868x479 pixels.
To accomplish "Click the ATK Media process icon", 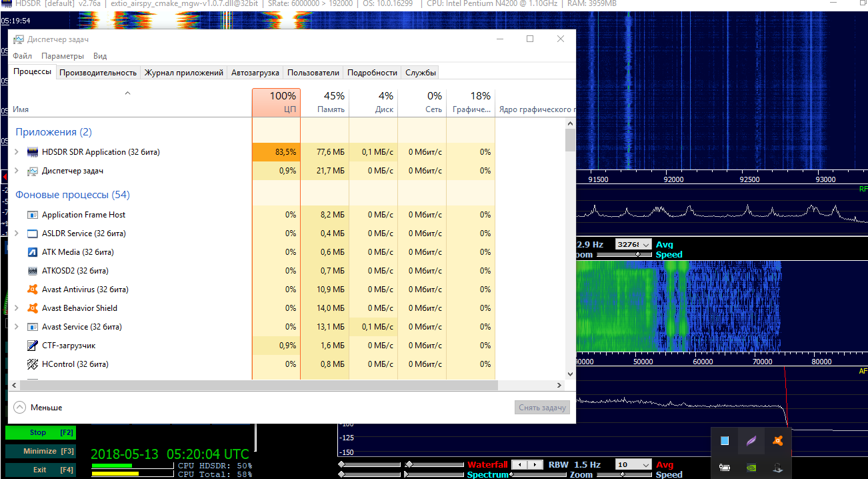I will pos(33,252).
